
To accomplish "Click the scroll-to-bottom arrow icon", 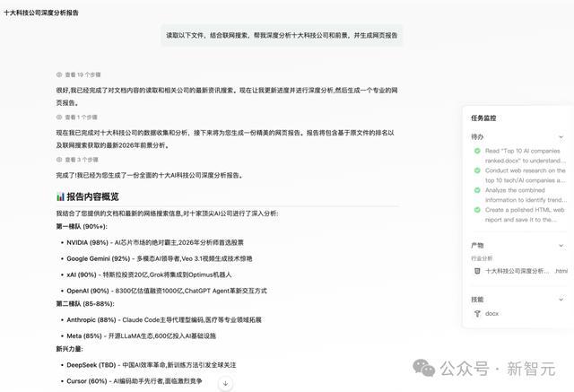I will click(225, 383).
